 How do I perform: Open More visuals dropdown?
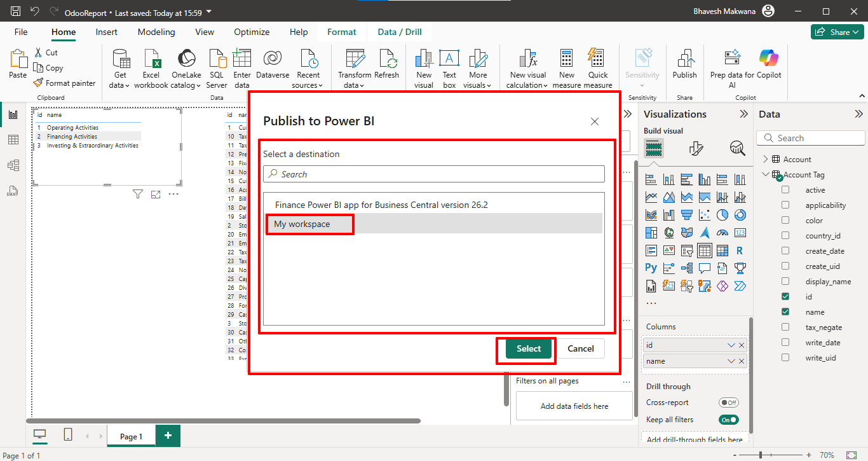point(478,69)
